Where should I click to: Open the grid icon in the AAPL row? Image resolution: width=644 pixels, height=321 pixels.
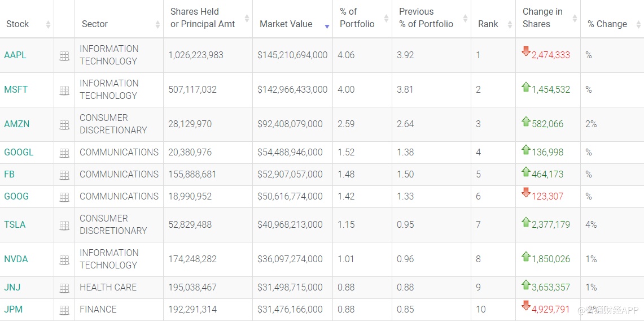tap(64, 56)
